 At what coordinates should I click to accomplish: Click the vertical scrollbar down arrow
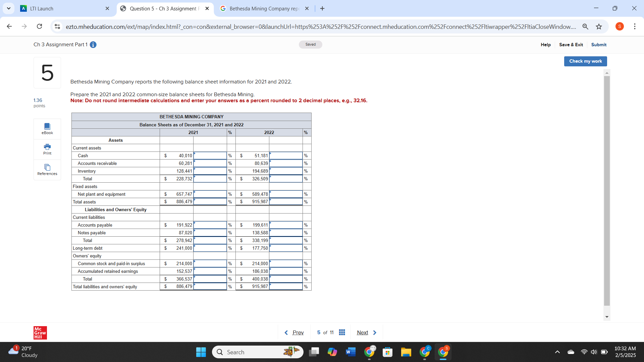[x=606, y=317]
